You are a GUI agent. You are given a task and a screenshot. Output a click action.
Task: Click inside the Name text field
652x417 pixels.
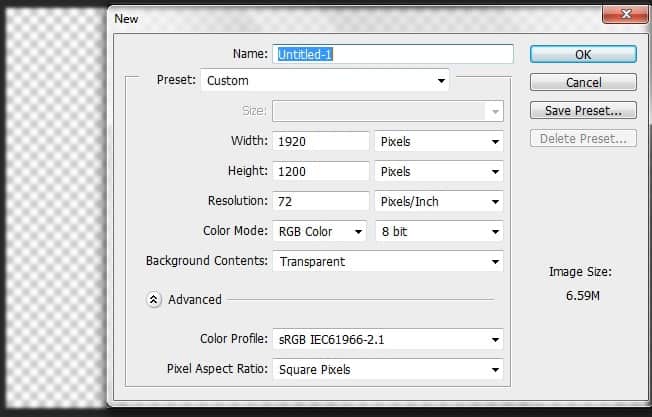click(393, 54)
